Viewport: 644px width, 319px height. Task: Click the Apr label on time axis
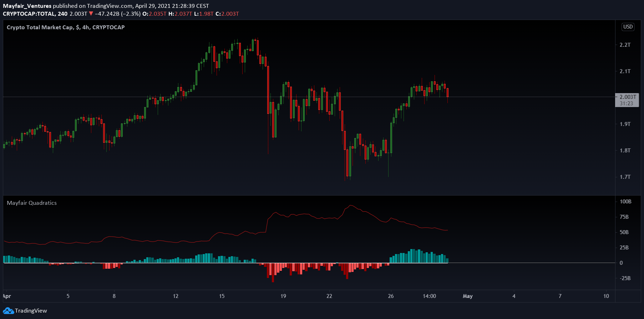tap(7, 296)
